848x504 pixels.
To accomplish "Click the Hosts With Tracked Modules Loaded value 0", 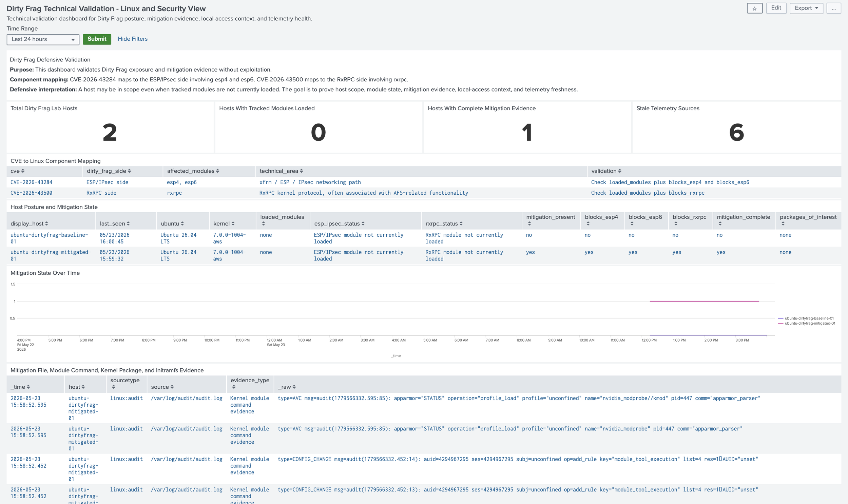I will click(x=319, y=133).
